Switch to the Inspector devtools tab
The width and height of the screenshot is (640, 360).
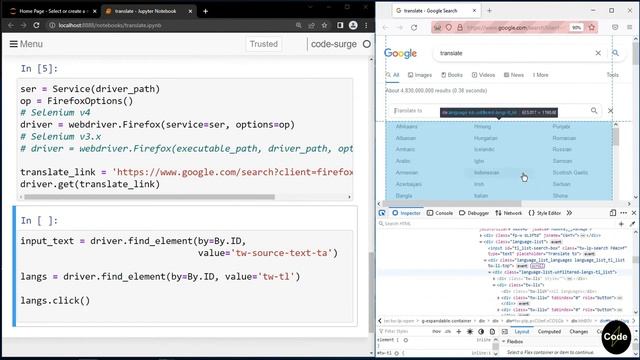(407, 213)
